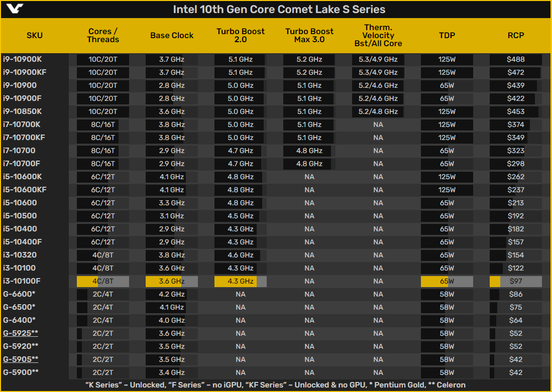The width and height of the screenshot is (552, 392).
Task: Select the Turbo Boost Max 3.0 header
Action: point(309,35)
